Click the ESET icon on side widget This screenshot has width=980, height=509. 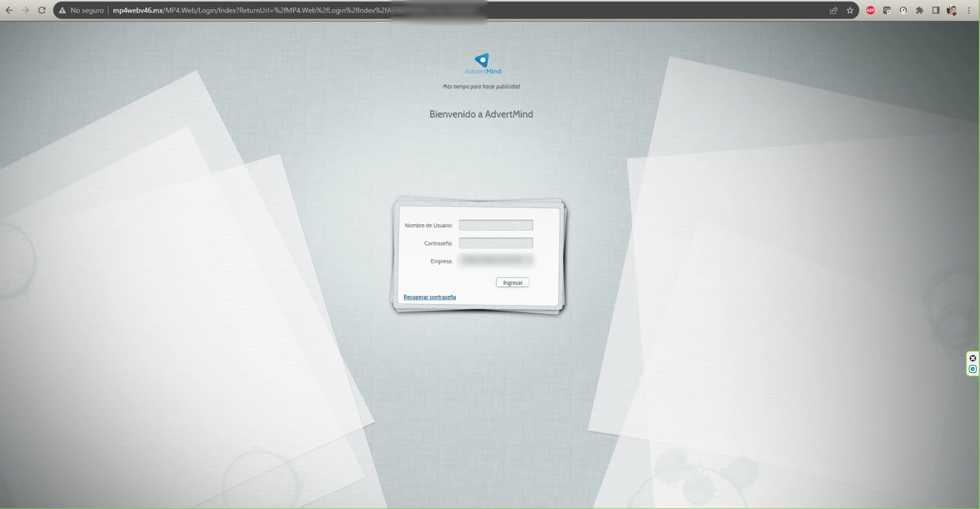click(x=973, y=369)
